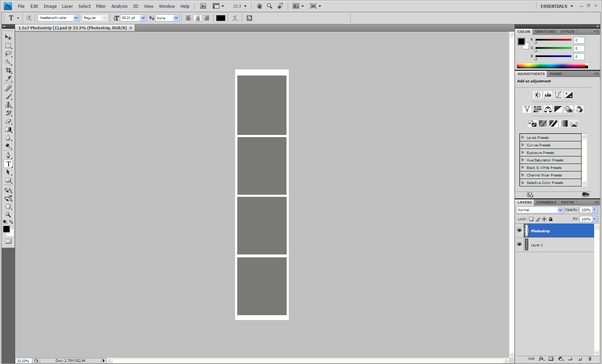Open the Layer menu

coord(67,6)
